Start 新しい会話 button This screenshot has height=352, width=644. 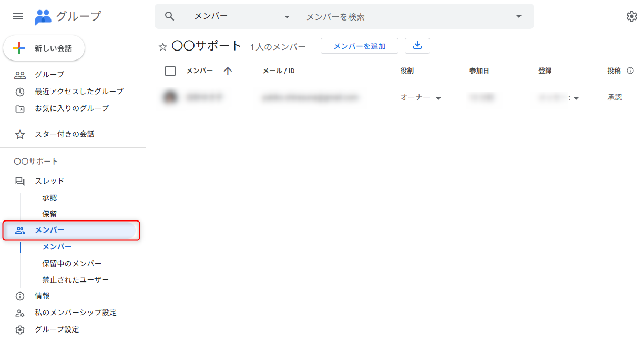[44, 48]
